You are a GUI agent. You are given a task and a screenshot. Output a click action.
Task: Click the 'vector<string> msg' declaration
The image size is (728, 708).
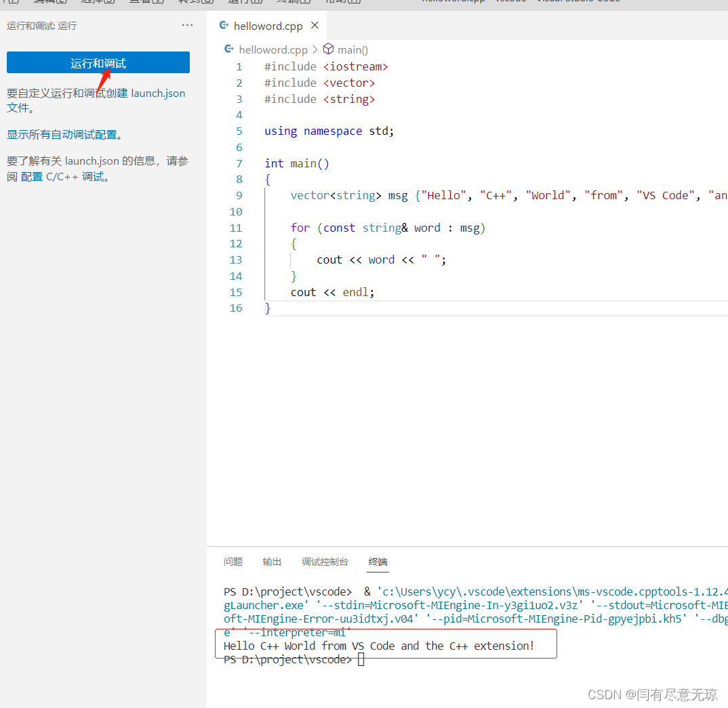[349, 196]
